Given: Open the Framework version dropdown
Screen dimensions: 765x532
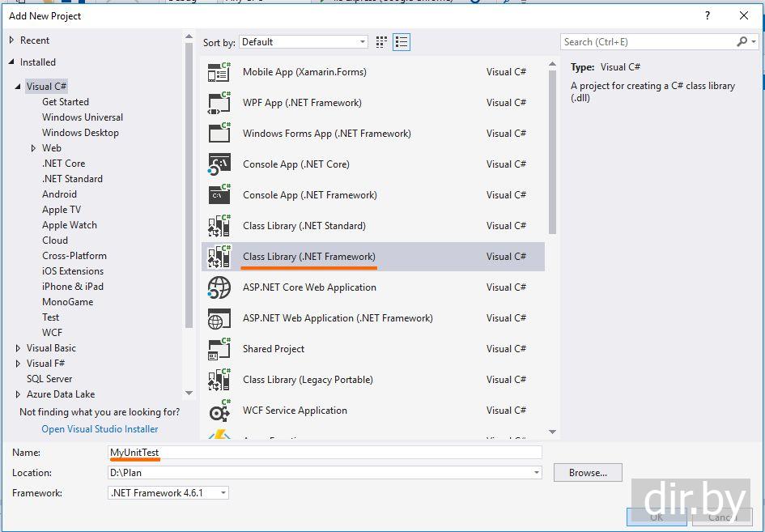Looking at the screenshot, I should tap(168, 492).
